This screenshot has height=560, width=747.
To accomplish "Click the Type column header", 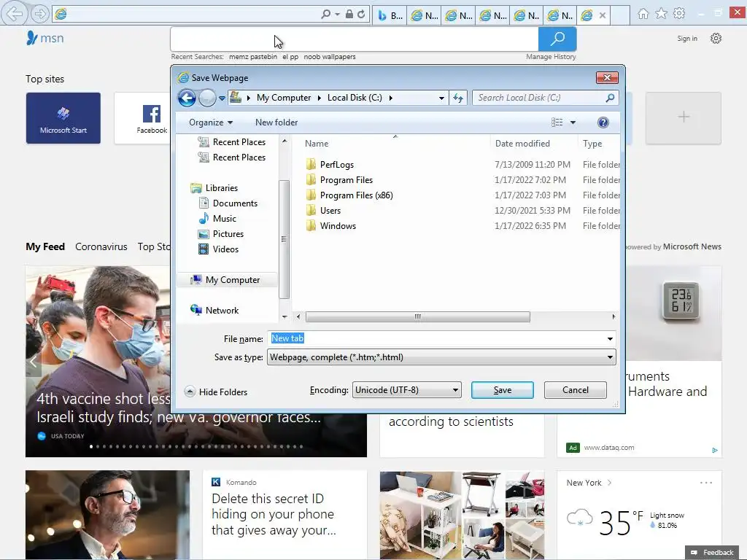I will click(x=592, y=144).
